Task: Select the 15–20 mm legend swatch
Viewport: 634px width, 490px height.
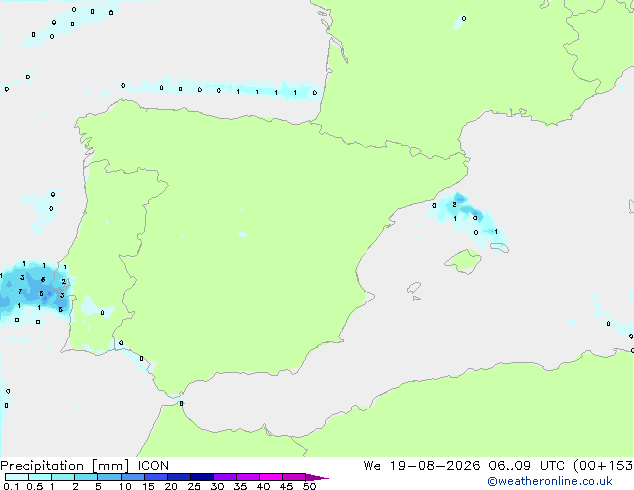Action: tap(155, 477)
